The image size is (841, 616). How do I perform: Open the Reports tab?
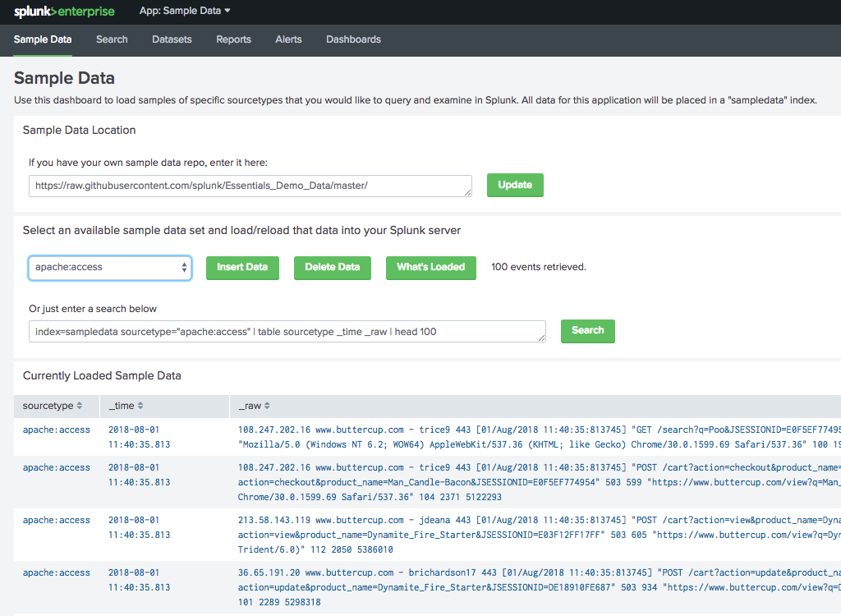[x=233, y=39]
